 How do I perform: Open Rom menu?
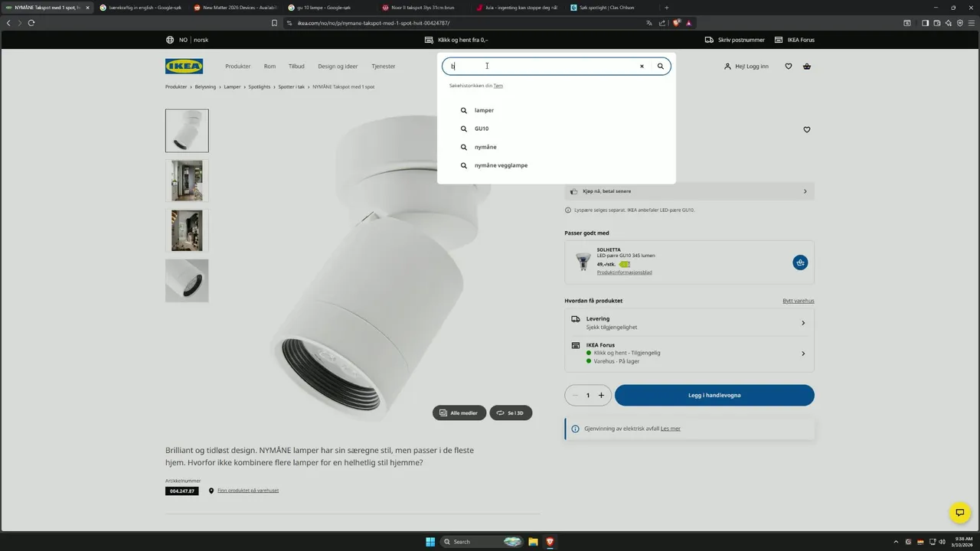tap(269, 67)
